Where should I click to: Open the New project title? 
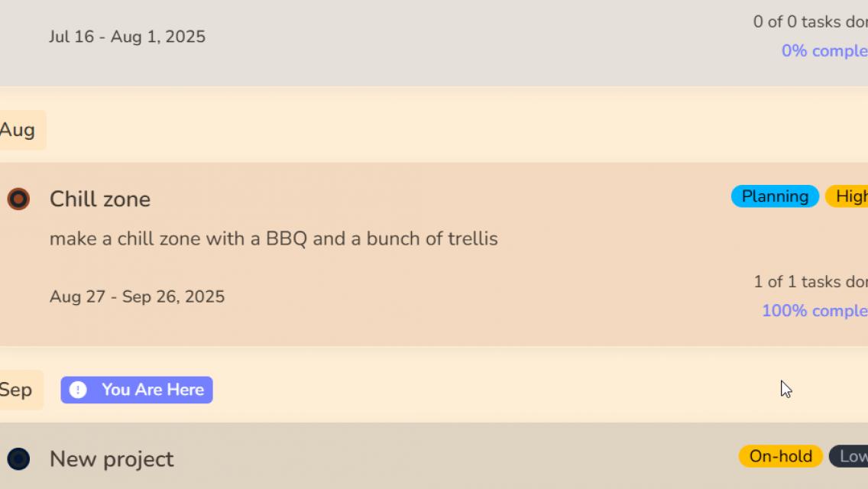[112, 459]
